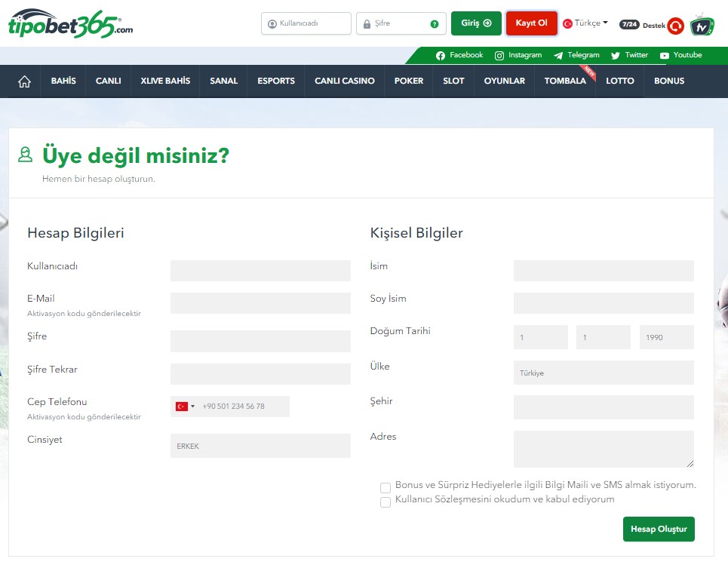Enable bonus and SMS info mail checkbox
The height and width of the screenshot is (577, 728).
(386, 488)
